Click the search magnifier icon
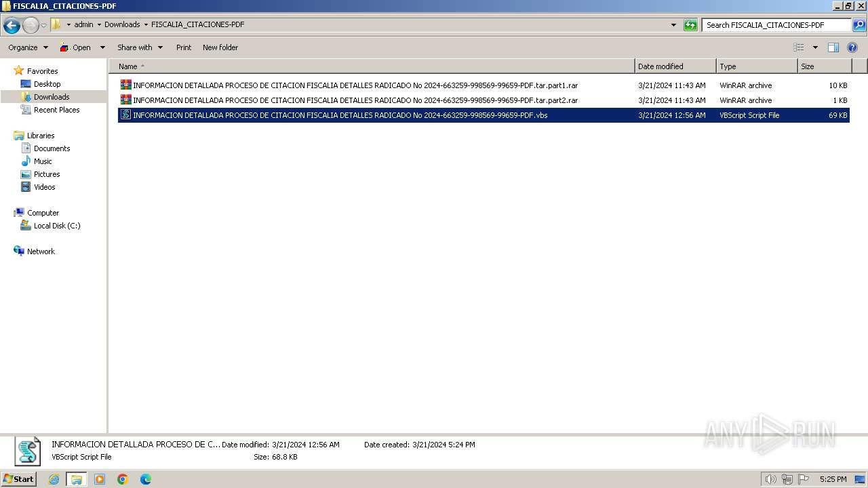This screenshot has width=868, height=488. click(x=859, y=25)
